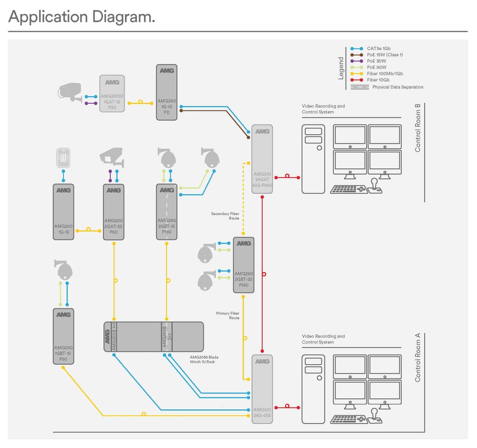Select the AMG260M 1GAT-1S P30 device
This screenshot has width=477, height=448.
[112, 94]
